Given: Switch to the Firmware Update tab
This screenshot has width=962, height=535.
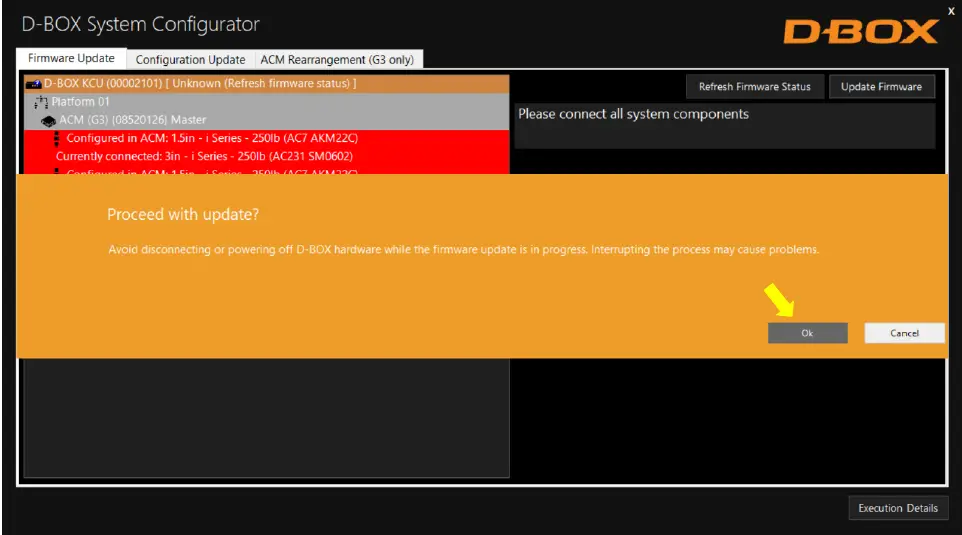Looking at the screenshot, I should click(71, 58).
